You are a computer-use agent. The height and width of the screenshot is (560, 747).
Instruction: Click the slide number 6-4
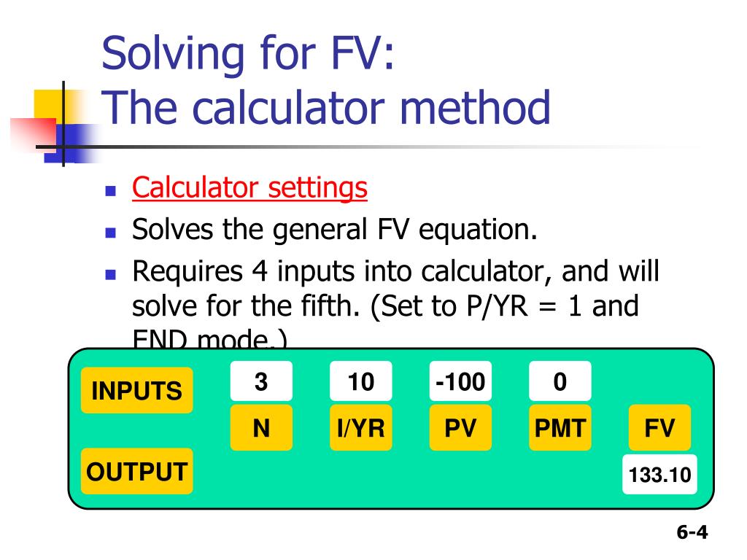coord(692,532)
